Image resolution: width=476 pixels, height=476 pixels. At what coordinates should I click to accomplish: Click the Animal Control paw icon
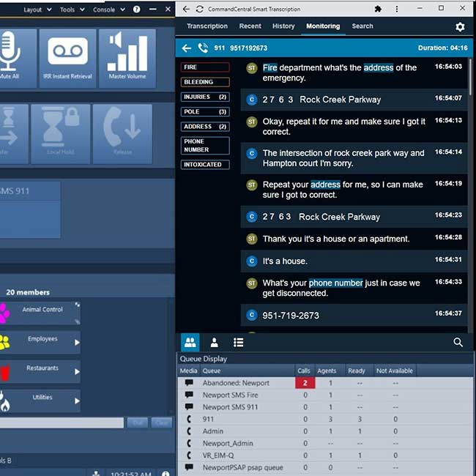4,313
